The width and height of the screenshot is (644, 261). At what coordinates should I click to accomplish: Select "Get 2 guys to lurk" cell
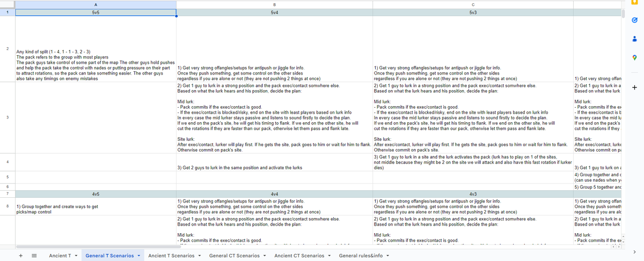tap(274, 162)
